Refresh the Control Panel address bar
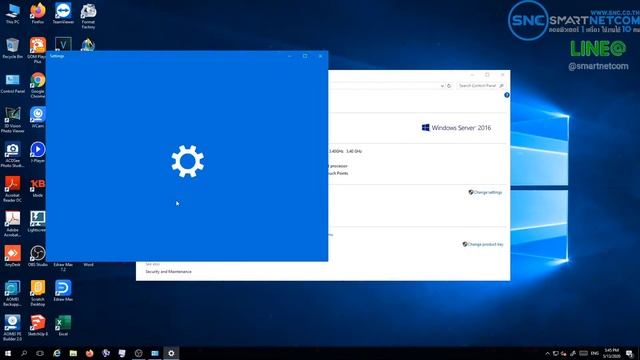640x360 pixels. [449, 86]
